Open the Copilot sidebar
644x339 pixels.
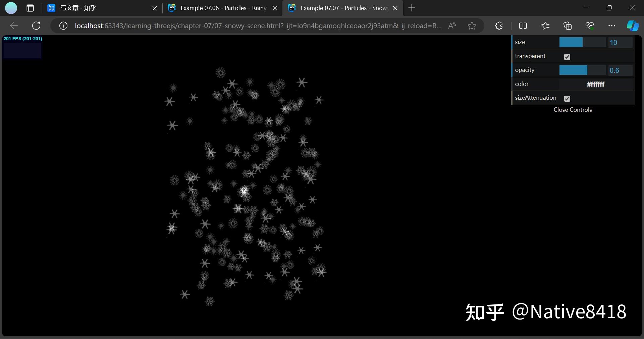pos(633,26)
